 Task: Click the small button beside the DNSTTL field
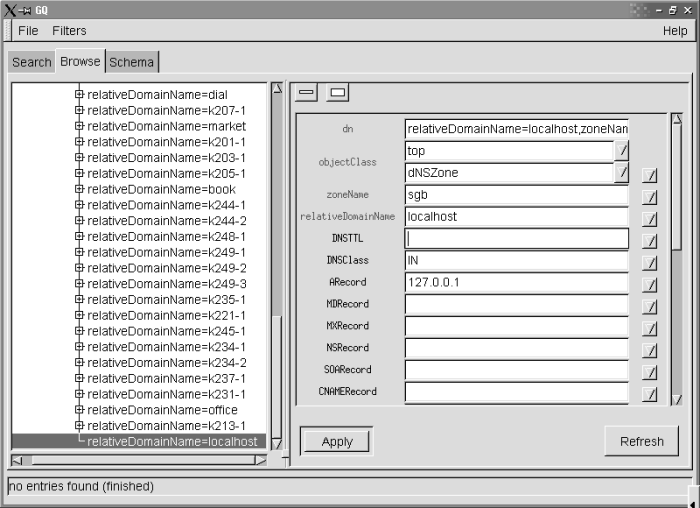coord(650,241)
